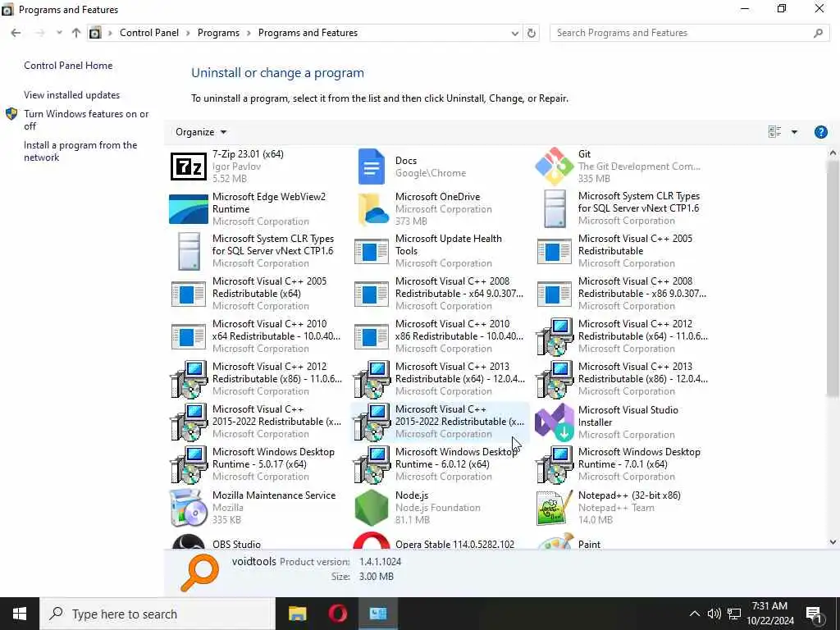Select the Notepad++ (32-bit x86) icon
The image size is (840, 630).
point(555,507)
